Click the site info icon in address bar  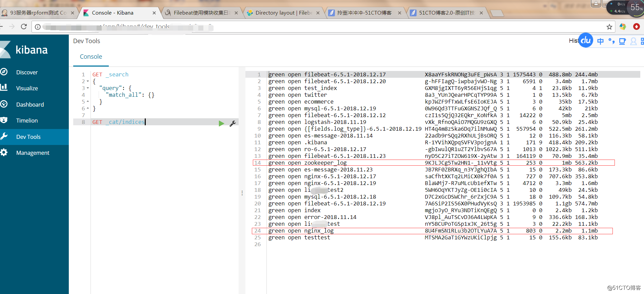click(38, 27)
